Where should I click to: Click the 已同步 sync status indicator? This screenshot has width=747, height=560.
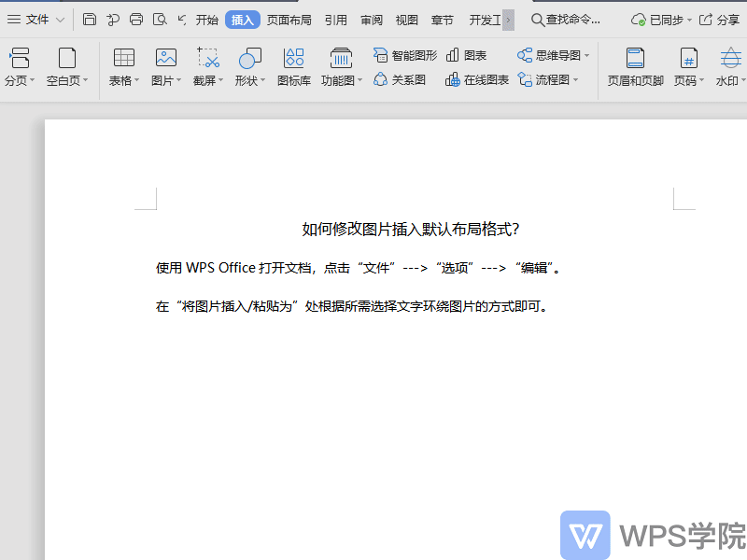coord(660,19)
